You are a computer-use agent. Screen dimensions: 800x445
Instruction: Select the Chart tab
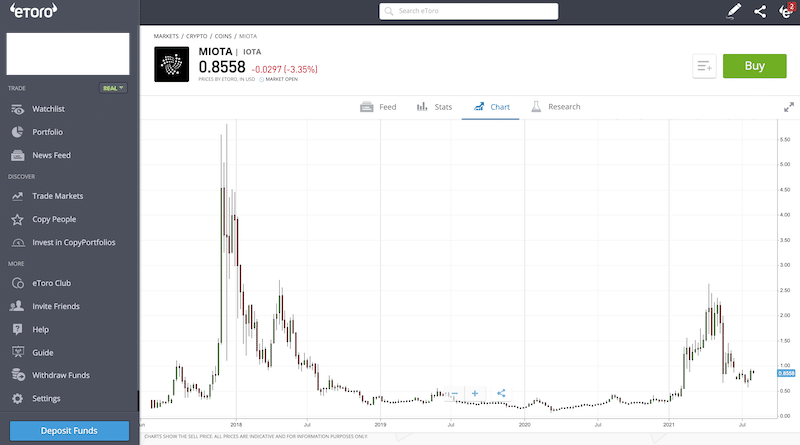click(491, 107)
